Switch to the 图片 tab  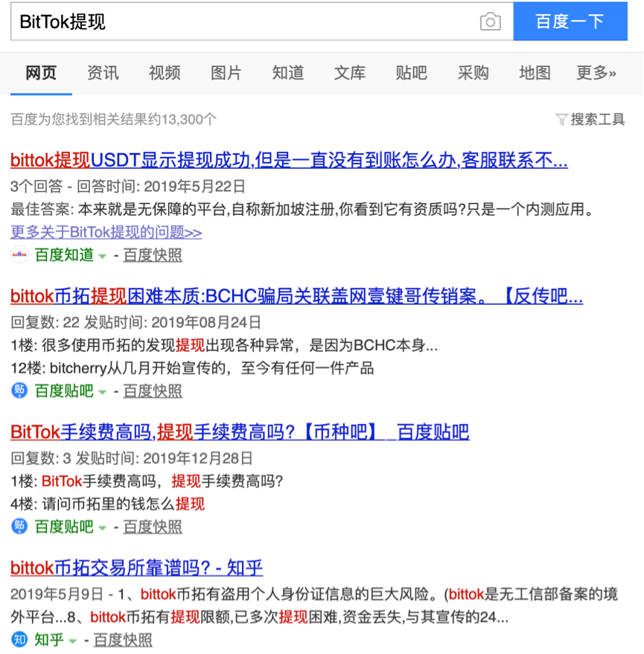coord(226,74)
